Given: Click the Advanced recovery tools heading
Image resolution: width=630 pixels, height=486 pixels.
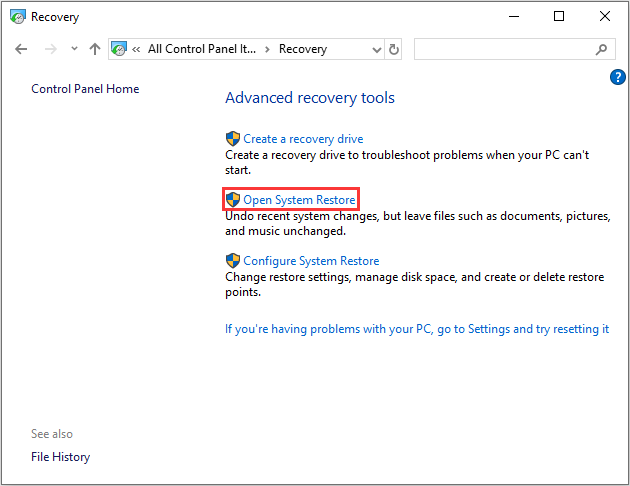Looking at the screenshot, I should [x=310, y=98].
